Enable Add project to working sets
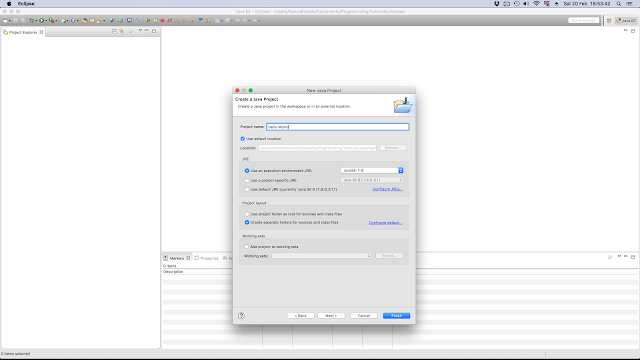This screenshot has width=640, height=360. [x=246, y=247]
